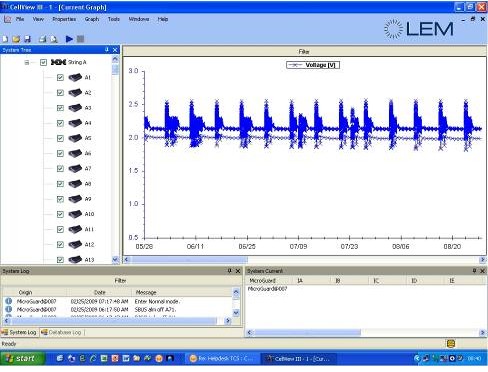This screenshot has height=372, width=488.
Task: Select the A5 battery cell icon
Action: click(x=75, y=138)
